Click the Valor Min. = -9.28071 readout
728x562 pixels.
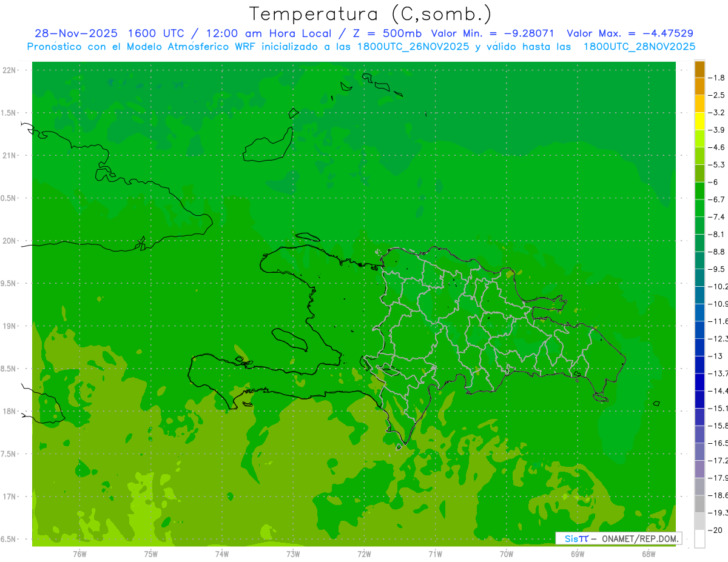[492, 33]
